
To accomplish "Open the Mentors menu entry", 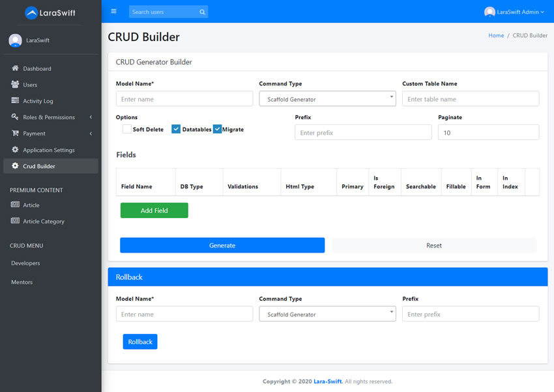I will [22, 282].
